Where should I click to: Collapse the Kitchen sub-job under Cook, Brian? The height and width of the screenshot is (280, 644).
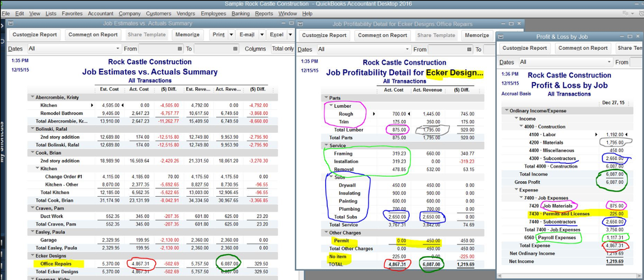(x=37, y=168)
